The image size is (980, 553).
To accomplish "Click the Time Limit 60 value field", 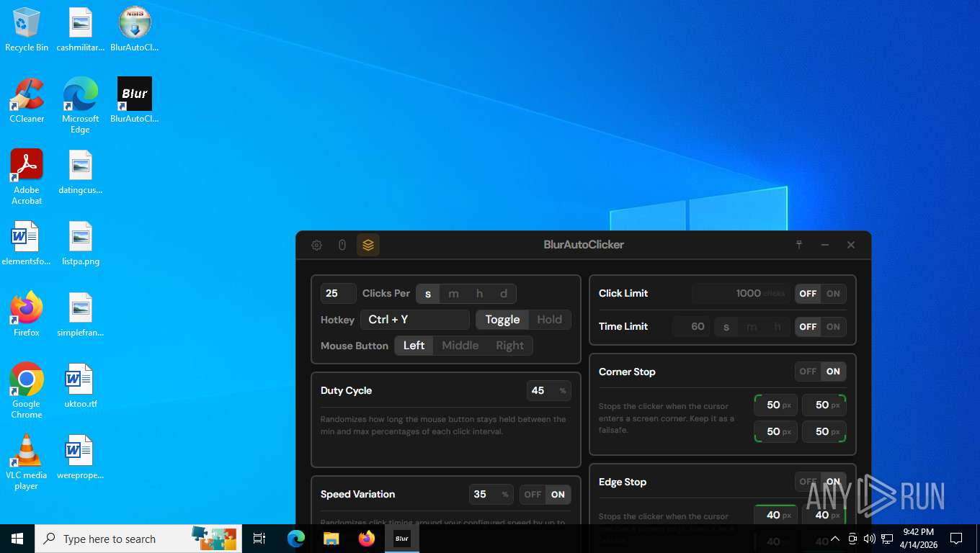I will pyautogui.click(x=691, y=327).
